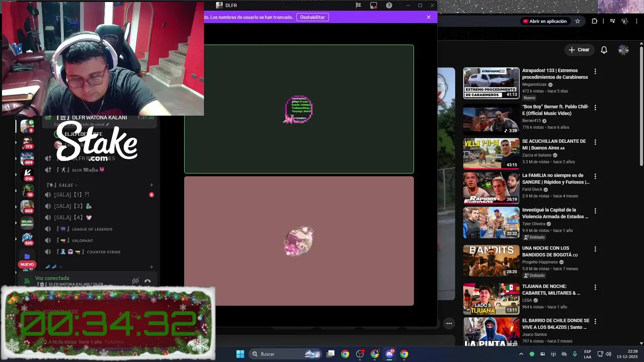
Task: Disconnect from voice call with phone icon
Action: pyautogui.click(x=147, y=281)
